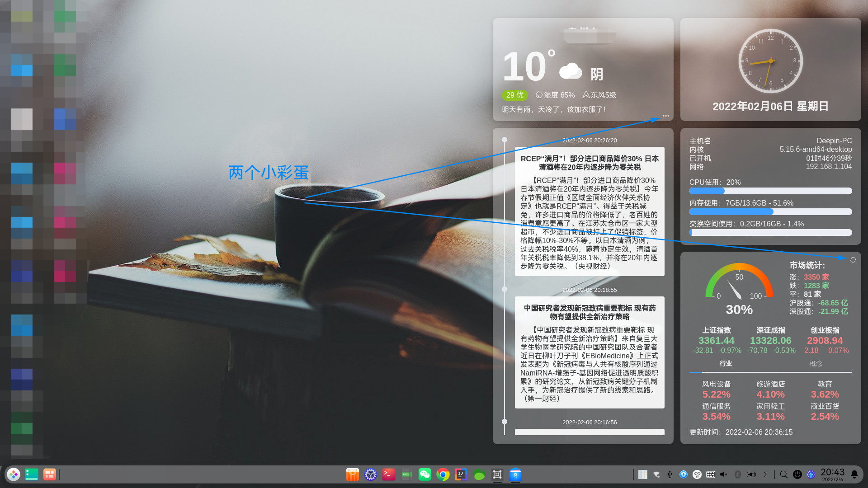Toggle mute via the speaker tray icon
Viewport: 868px width, 488px height.
[x=724, y=474]
